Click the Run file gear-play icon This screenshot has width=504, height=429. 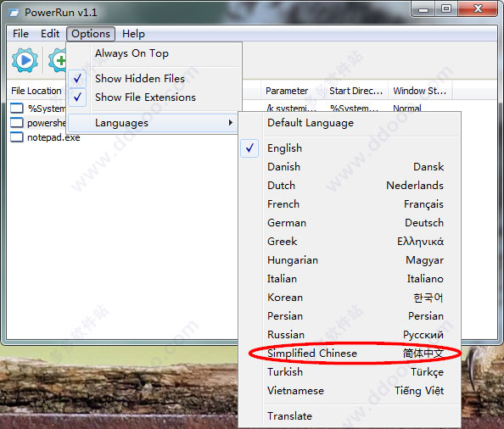tap(25, 60)
